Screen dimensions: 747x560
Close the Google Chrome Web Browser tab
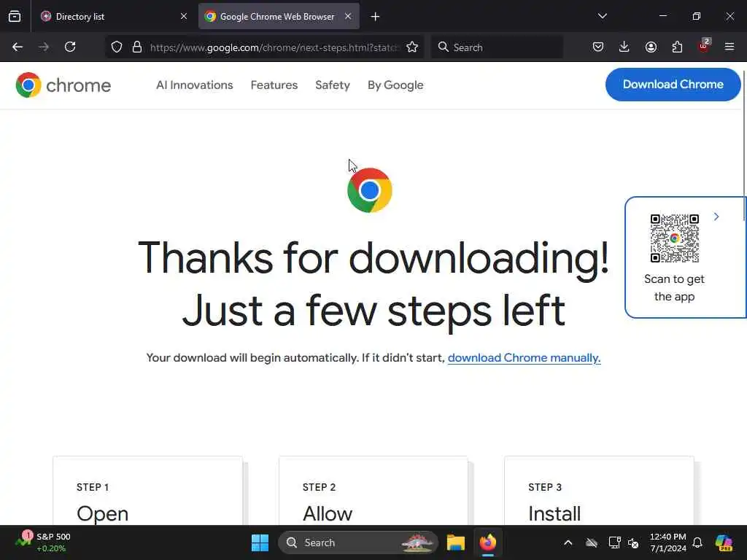pos(348,16)
